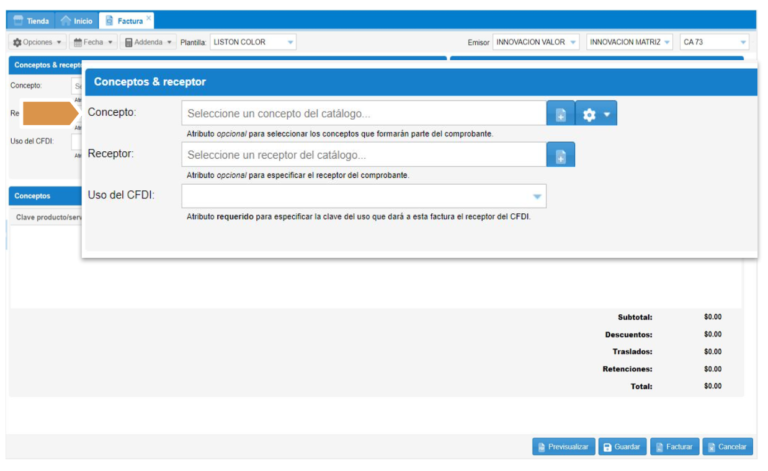768x471 pixels.
Task: Click the Facturar button
Action: tap(675, 447)
